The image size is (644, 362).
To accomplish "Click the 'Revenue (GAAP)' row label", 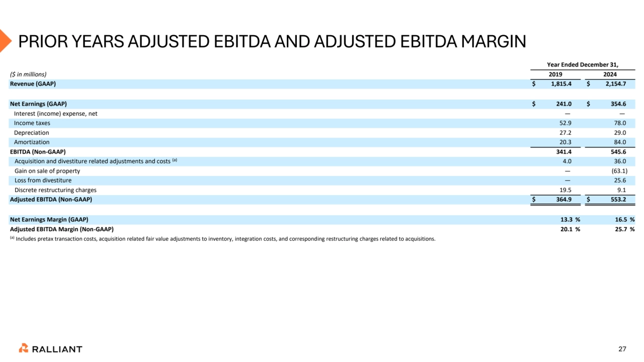I will coord(33,84).
